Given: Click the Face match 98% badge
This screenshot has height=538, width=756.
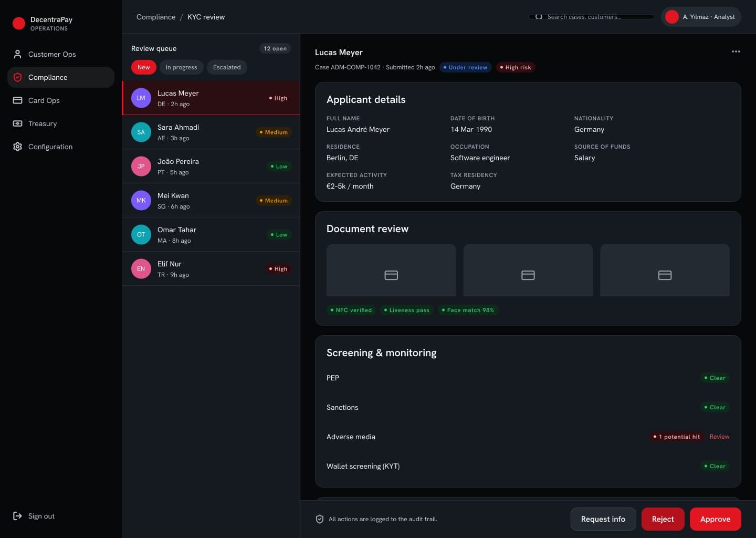Looking at the screenshot, I should click(468, 310).
